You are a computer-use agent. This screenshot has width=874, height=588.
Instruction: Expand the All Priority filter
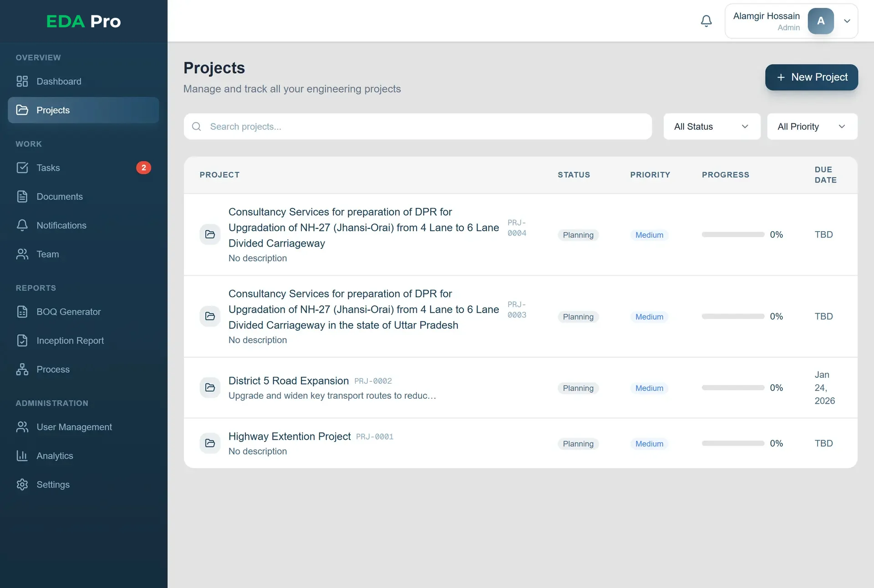(812, 127)
